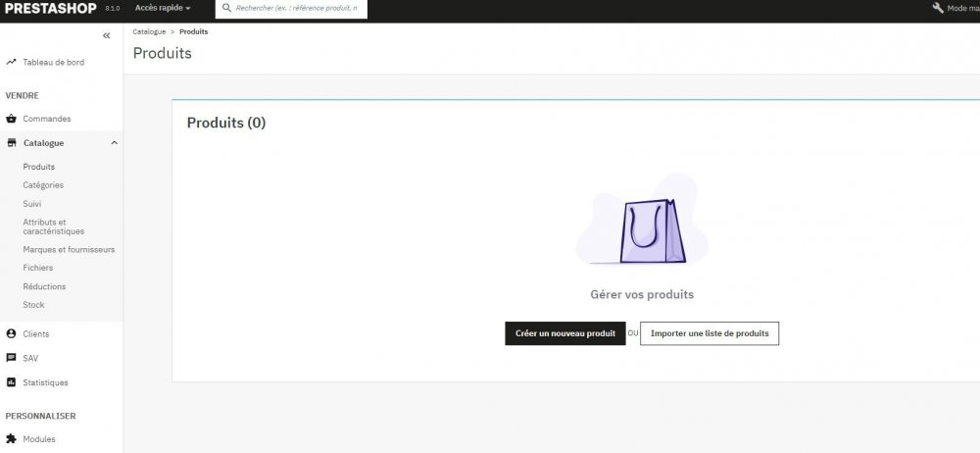Open Attributs et caractéristiques
The image size is (980, 453).
(54, 226)
